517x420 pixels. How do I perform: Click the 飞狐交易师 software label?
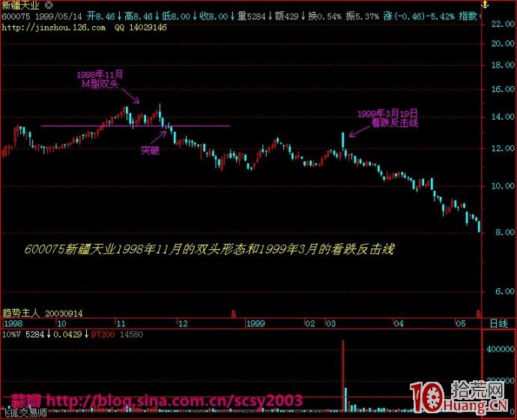coord(24,413)
